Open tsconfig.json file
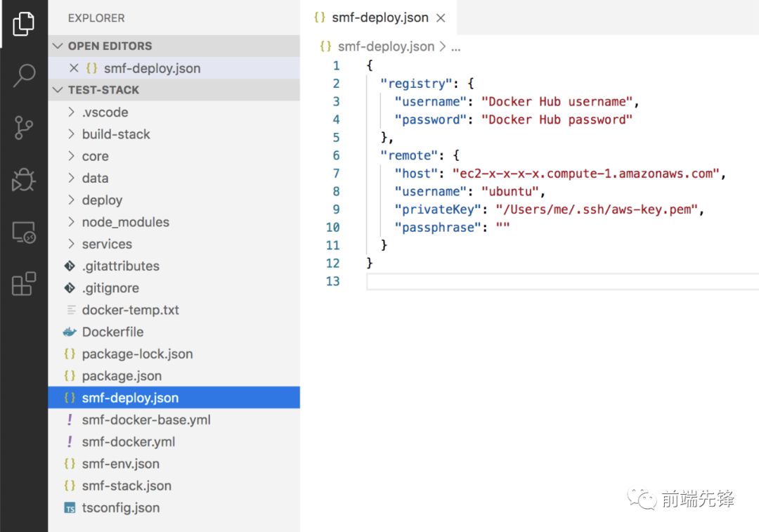Image resolution: width=759 pixels, height=532 pixels. [121, 508]
